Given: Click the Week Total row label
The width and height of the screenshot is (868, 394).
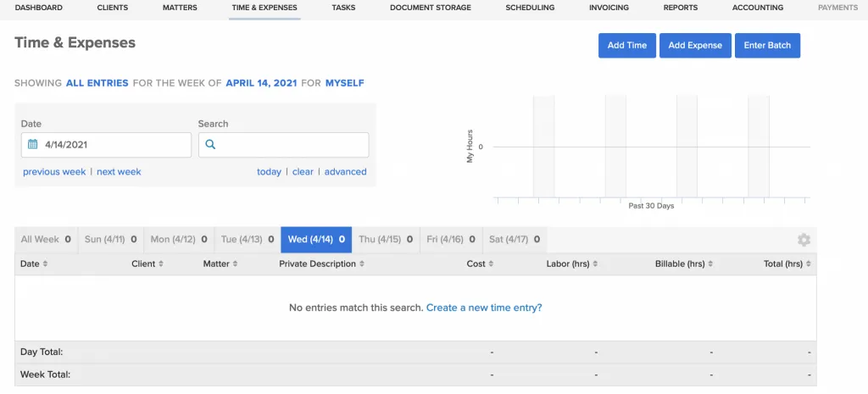Looking at the screenshot, I should point(46,375).
